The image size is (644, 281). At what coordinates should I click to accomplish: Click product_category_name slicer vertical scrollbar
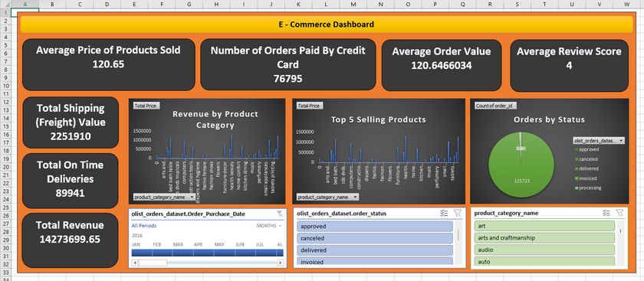click(620, 231)
